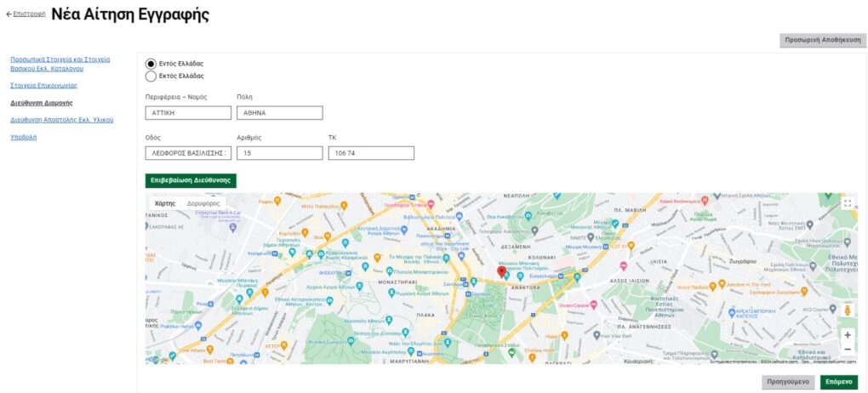This screenshot has width=868, height=393.
Task: Click the ΘΗΣΕΙΟ metro station icon
Action: (x=348, y=273)
